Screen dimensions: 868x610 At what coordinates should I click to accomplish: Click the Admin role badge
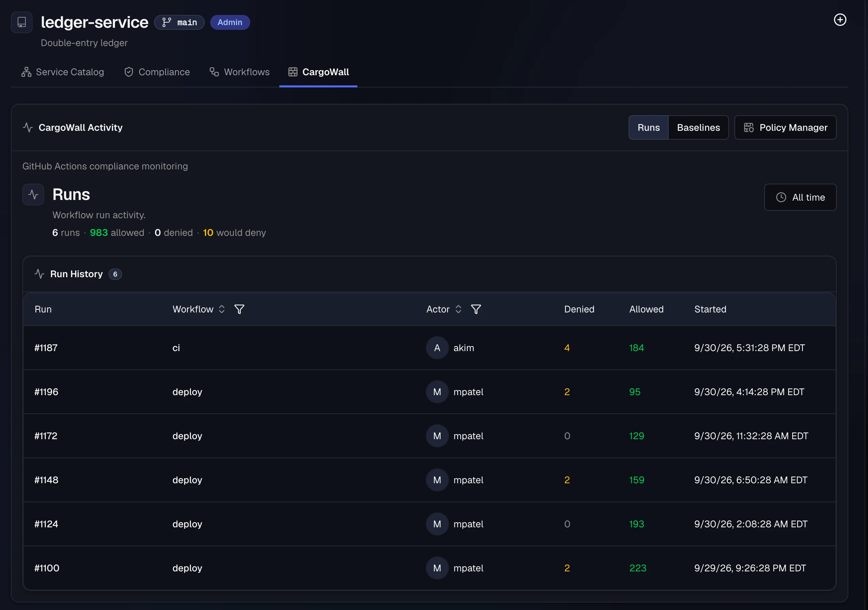click(x=230, y=22)
